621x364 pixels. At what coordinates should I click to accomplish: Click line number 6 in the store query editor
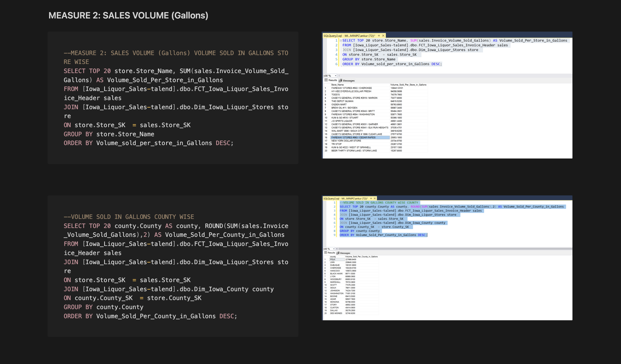337,64
